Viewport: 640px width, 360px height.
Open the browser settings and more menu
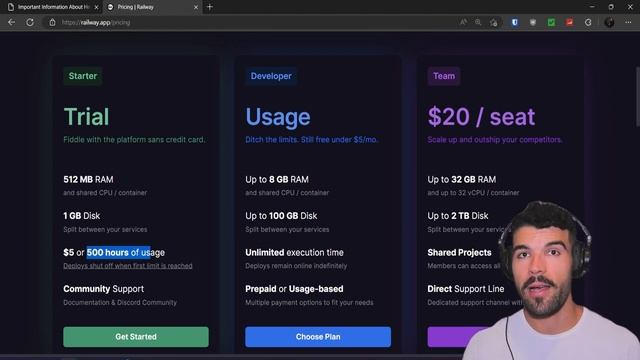[628, 22]
